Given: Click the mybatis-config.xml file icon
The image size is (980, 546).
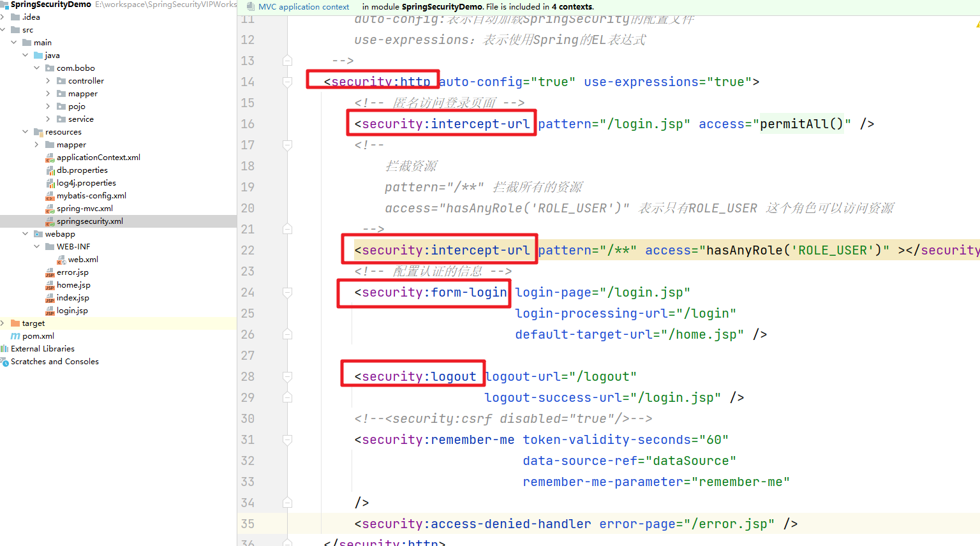Looking at the screenshot, I should point(50,196).
